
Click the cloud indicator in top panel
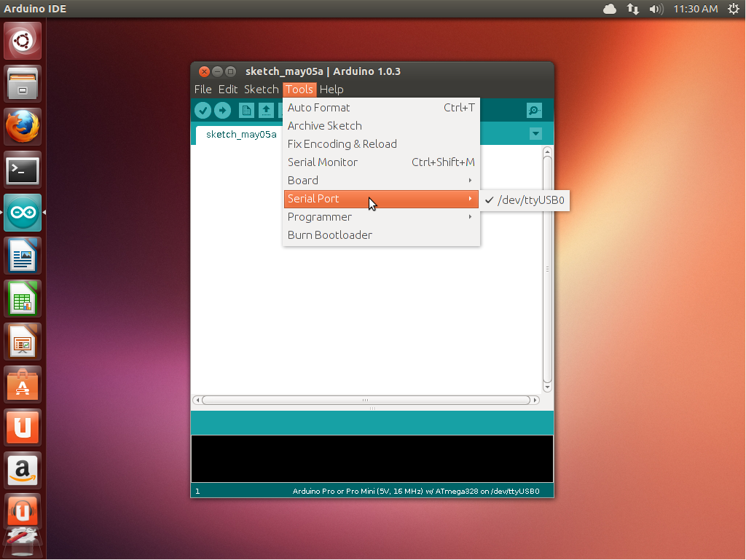point(610,9)
